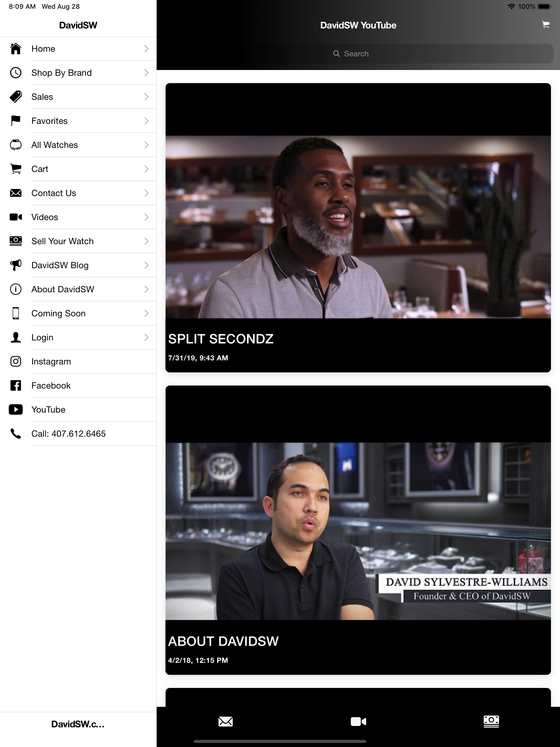The height and width of the screenshot is (747, 560).
Task: Open Videos menu item
Action: [x=78, y=217]
